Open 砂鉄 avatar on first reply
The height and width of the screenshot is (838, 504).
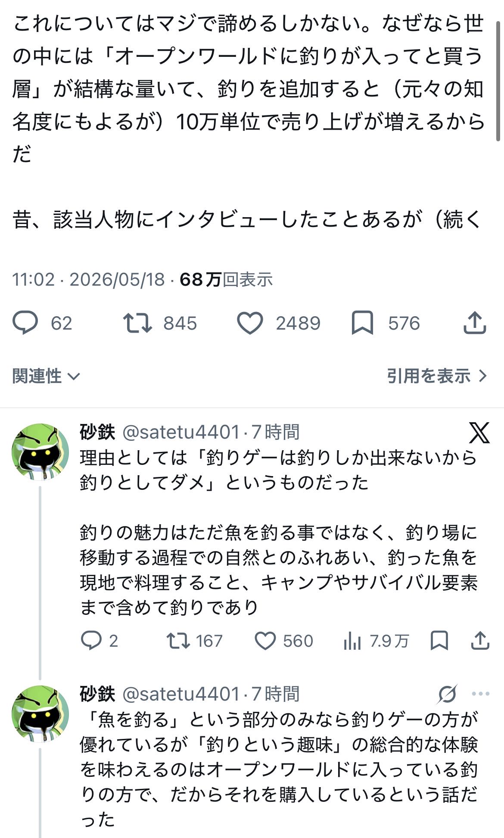click(x=40, y=452)
